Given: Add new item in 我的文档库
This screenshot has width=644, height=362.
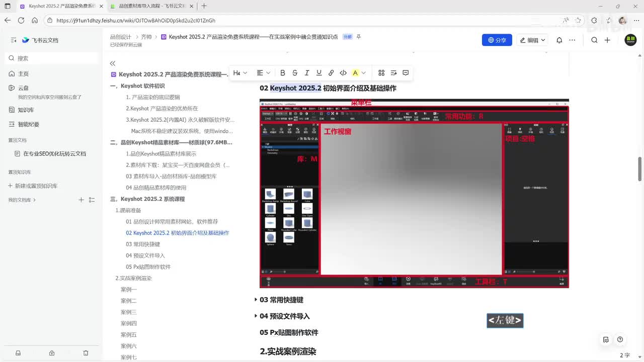Looking at the screenshot, I should [82, 200].
